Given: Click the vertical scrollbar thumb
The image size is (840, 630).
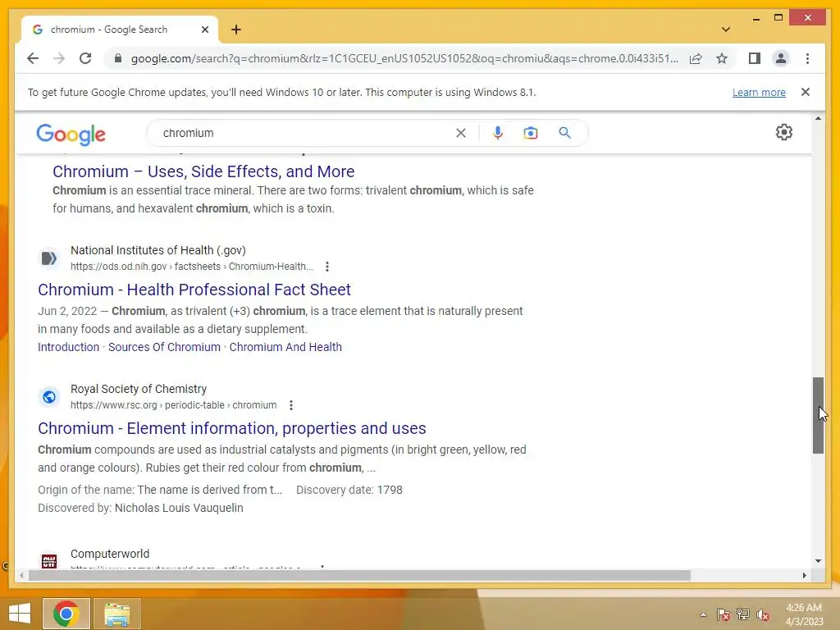Looking at the screenshot, I should (x=818, y=415).
